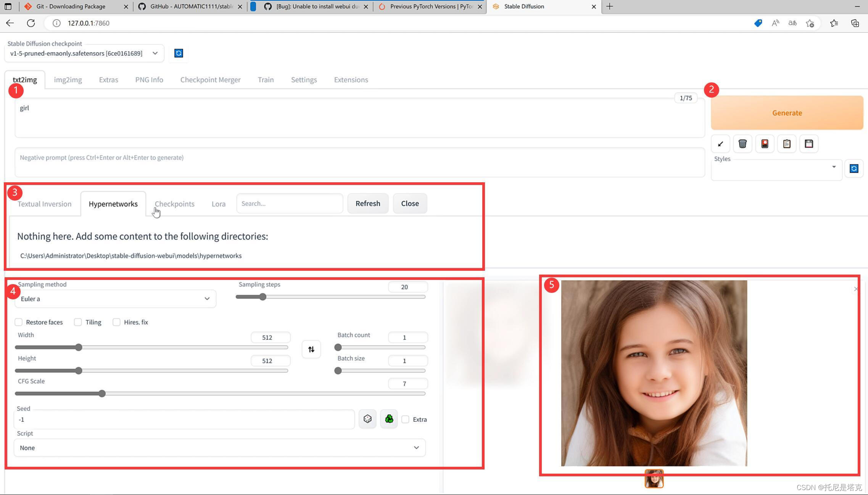Open a new browser tab with plus icon
The height and width of the screenshot is (495, 868).
(x=610, y=6)
